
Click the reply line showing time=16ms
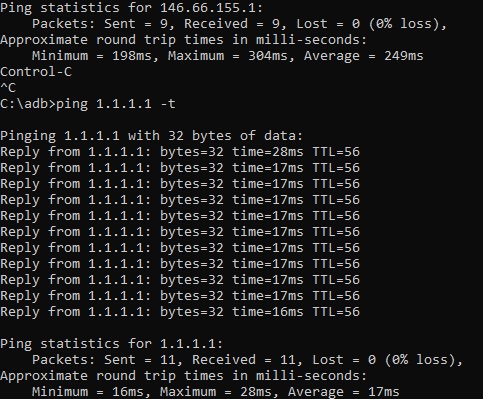(180, 312)
